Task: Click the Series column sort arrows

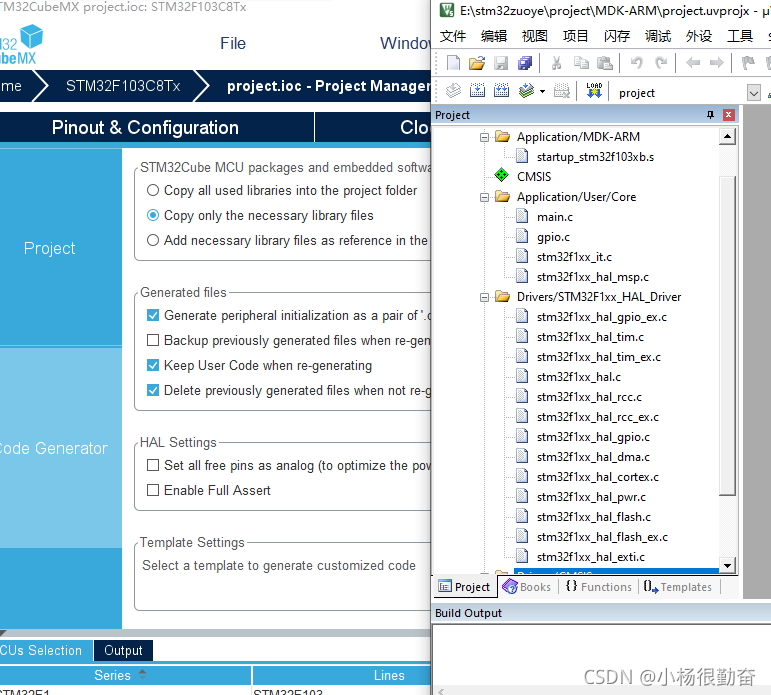Action: coord(143,673)
